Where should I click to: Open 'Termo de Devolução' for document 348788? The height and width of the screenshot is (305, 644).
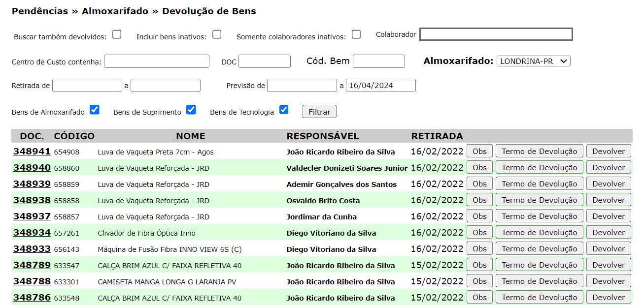(539, 281)
